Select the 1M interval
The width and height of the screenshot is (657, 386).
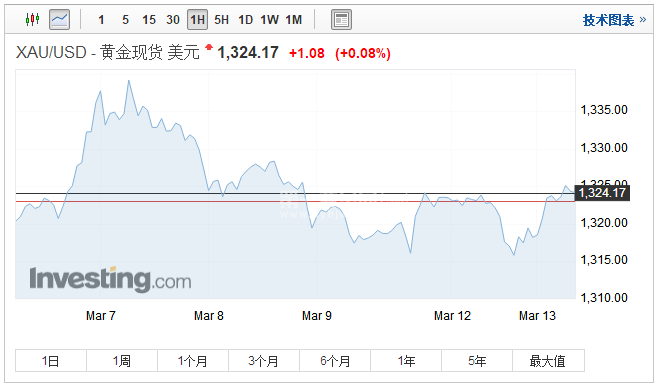click(294, 20)
